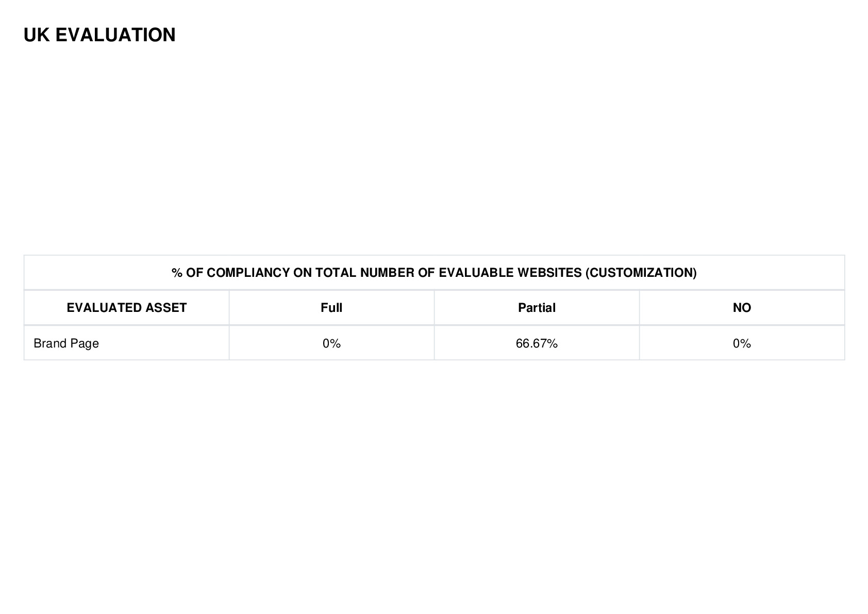Viewport: 868px width, 614px height.
Task: Click the UK EVALUATION page heading
Action: pyautogui.click(x=99, y=35)
